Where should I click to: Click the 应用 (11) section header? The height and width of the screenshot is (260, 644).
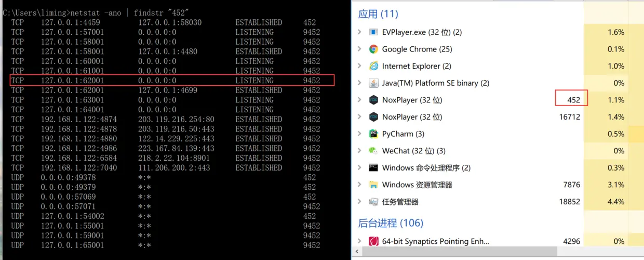tap(378, 14)
